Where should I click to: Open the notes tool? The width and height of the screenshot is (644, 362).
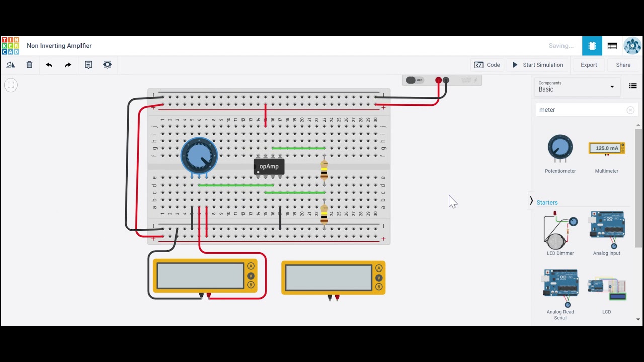pos(88,65)
